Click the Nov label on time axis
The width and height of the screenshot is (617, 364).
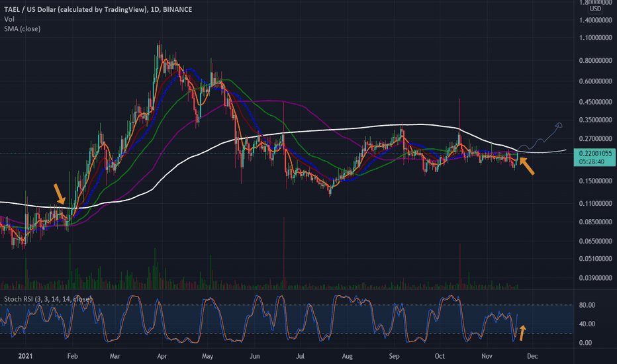(487, 356)
